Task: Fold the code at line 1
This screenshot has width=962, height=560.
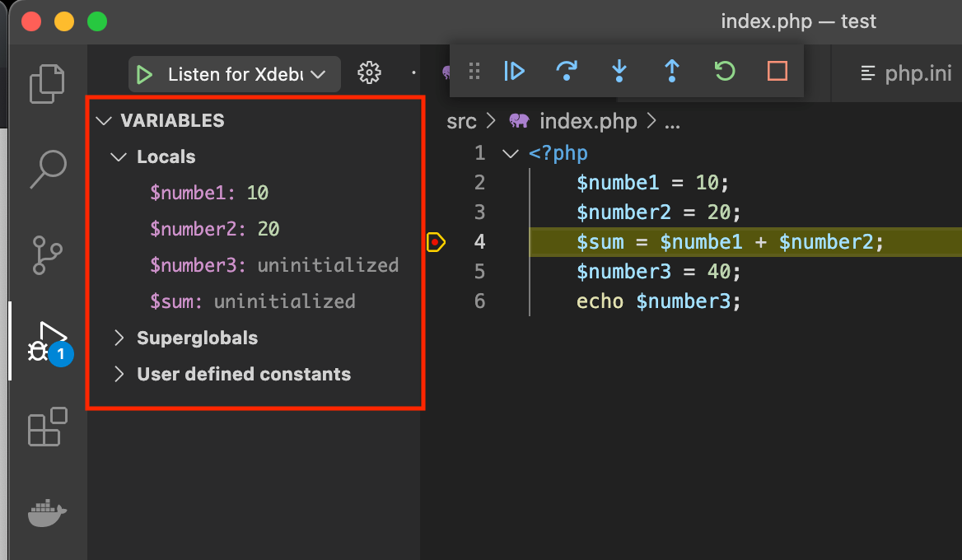Action: tap(511, 153)
